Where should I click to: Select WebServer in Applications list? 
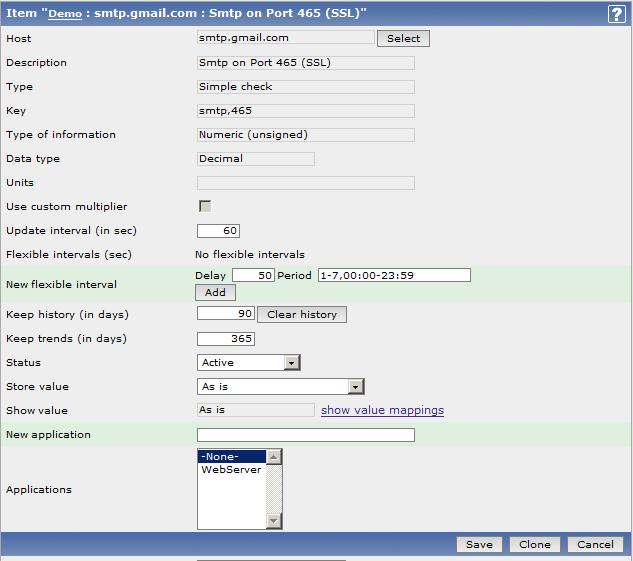point(231,469)
